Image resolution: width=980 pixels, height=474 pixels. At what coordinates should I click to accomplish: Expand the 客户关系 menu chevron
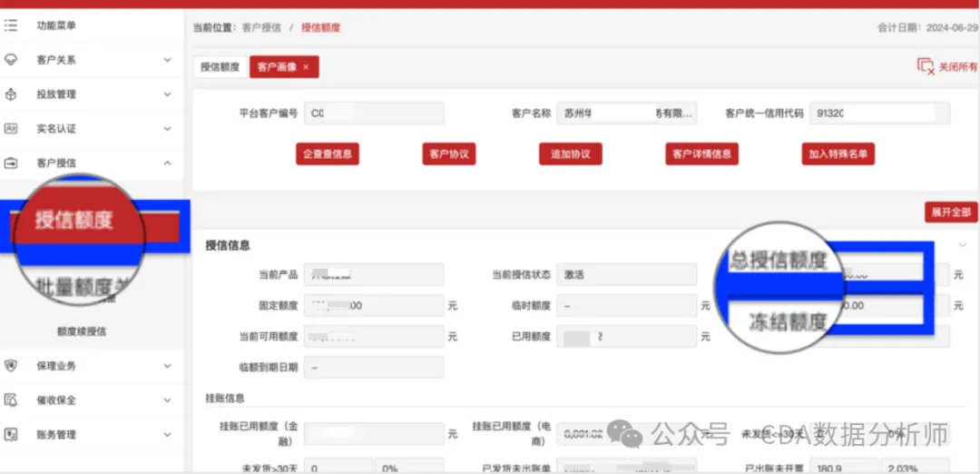click(167, 60)
